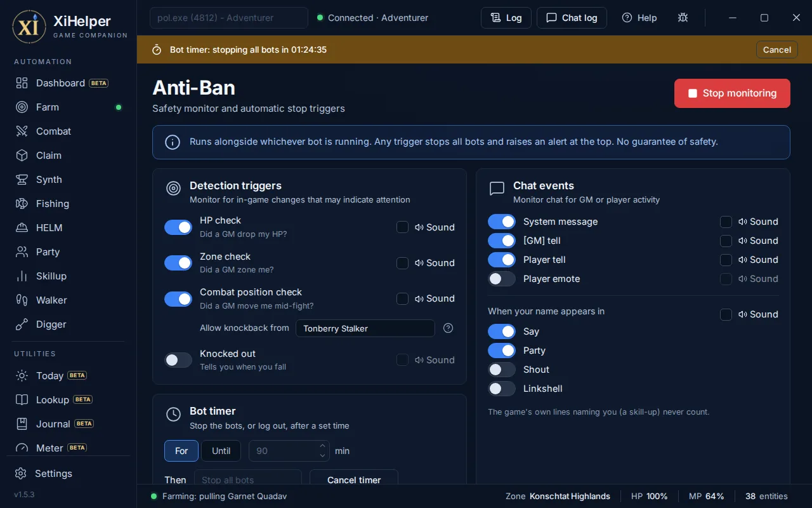Viewport: 812px width, 508px height.
Task: Enable the Player emote toggle
Action: (502, 279)
